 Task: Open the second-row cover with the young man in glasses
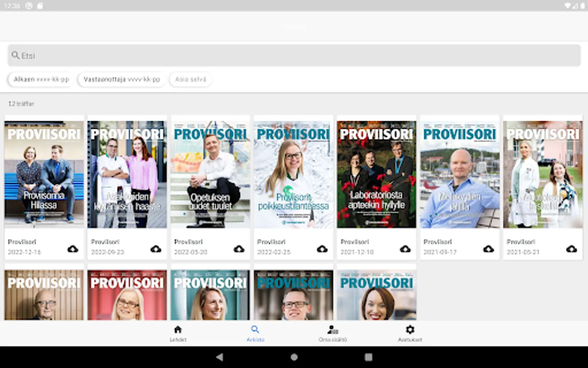pos(293,294)
